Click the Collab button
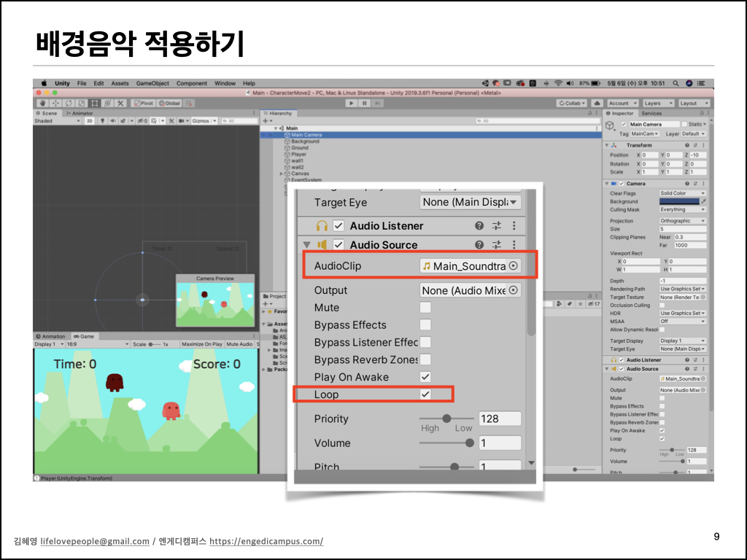The image size is (747, 560). tap(572, 104)
